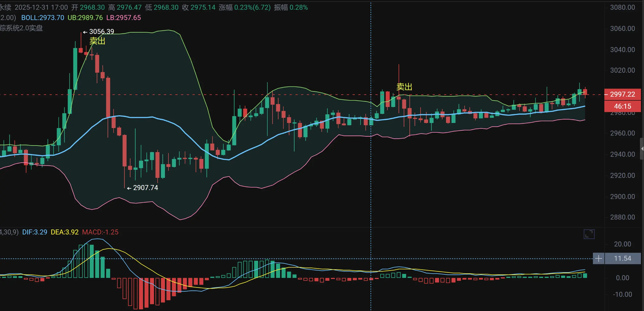Click the 卖出 sell marker near 3020 level
The height and width of the screenshot is (311, 644).
404,87
